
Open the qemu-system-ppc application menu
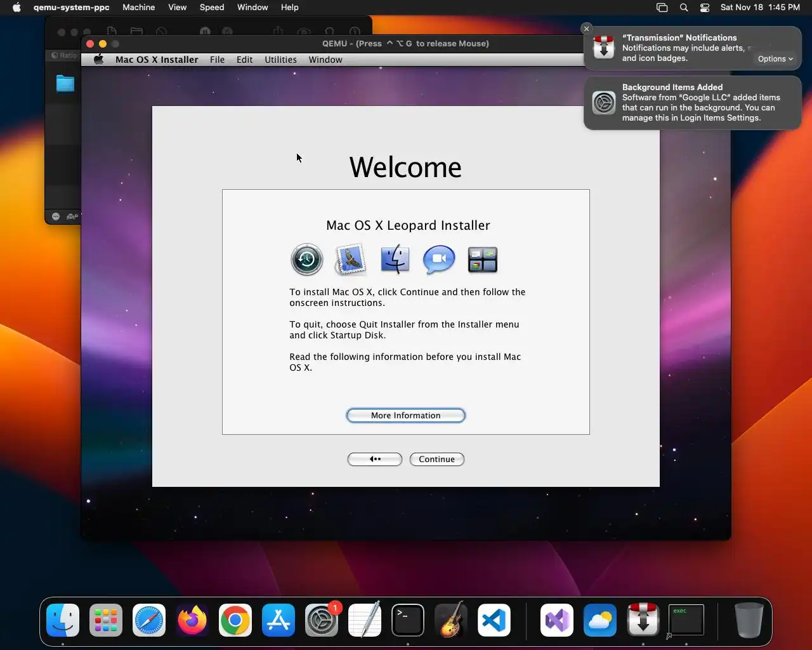72,8
